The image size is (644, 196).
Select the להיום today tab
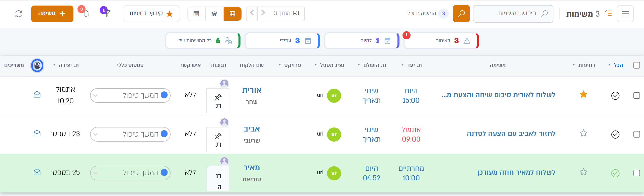click(x=362, y=41)
